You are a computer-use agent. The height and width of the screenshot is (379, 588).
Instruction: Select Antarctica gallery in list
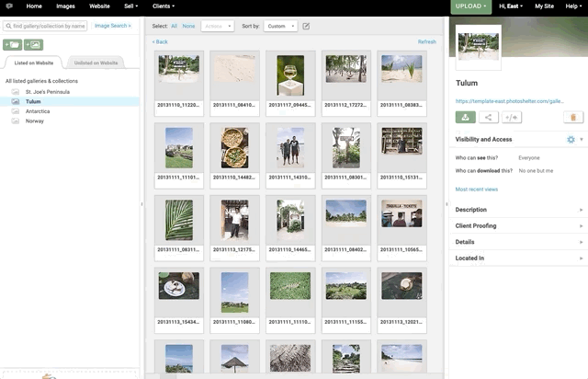(38, 111)
